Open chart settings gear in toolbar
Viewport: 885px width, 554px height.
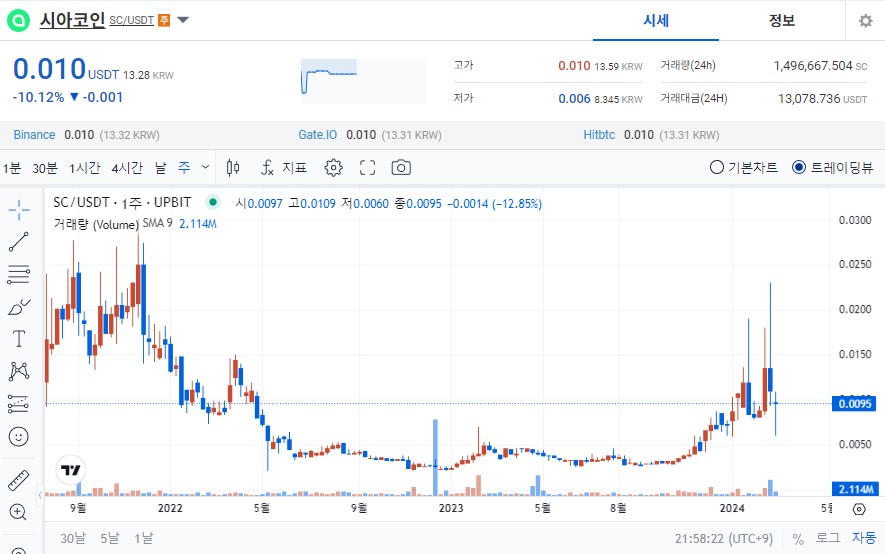coord(333,168)
